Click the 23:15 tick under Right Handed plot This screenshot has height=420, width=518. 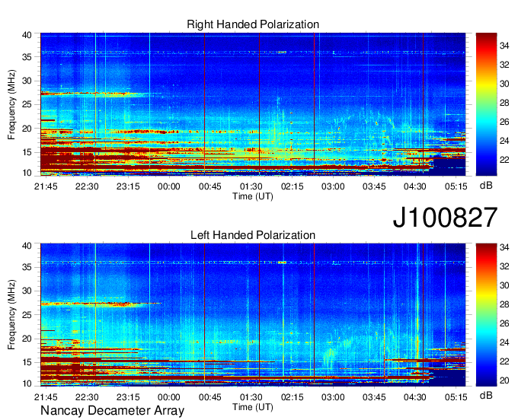(x=128, y=186)
